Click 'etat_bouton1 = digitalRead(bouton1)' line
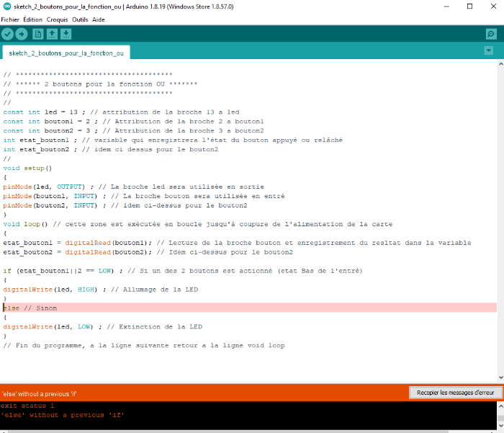The image size is (504, 433). [237, 243]
